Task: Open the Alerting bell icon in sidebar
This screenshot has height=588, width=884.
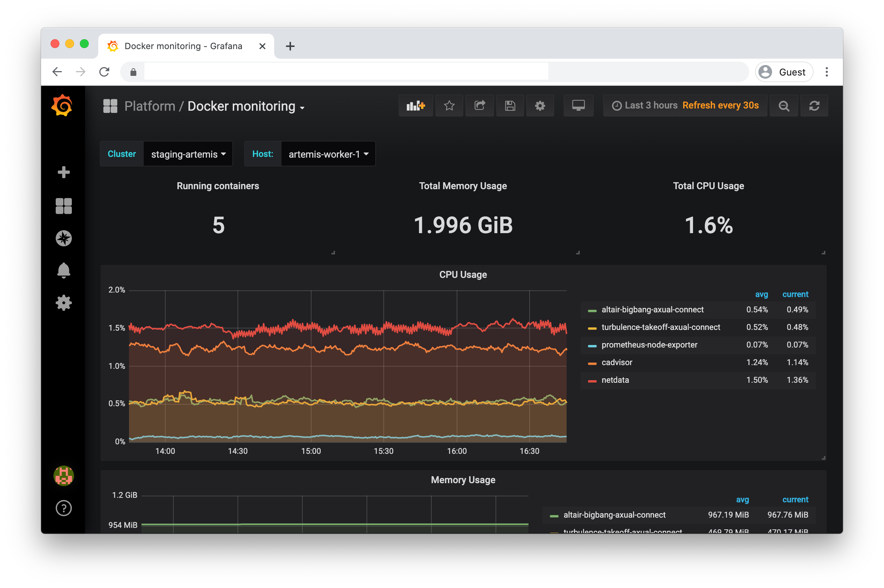Action: 63,271
